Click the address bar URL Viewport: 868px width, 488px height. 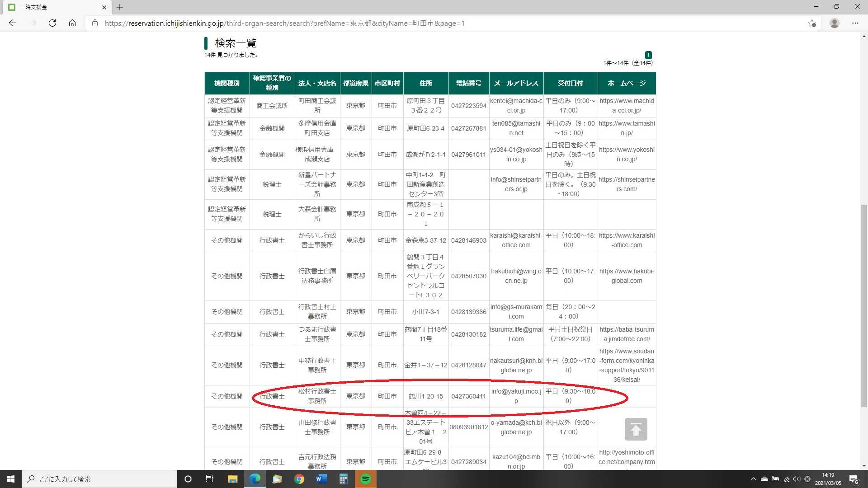[285, 23]
